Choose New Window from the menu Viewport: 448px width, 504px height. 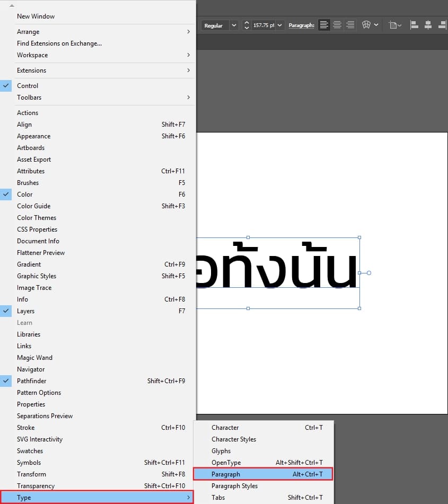tap(98, 16)
